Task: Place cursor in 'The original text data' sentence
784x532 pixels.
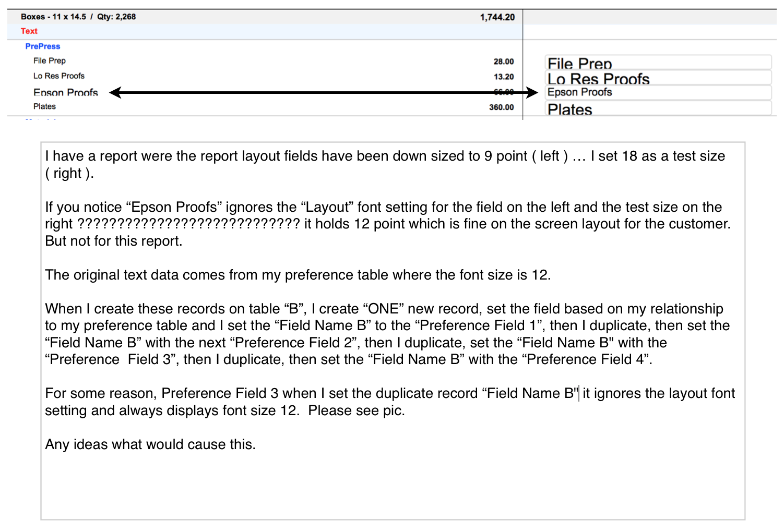Action: (x=298, y=275)
